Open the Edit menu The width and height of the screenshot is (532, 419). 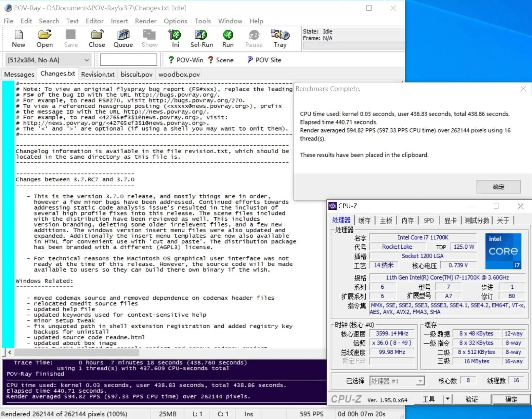coord(26,21)
